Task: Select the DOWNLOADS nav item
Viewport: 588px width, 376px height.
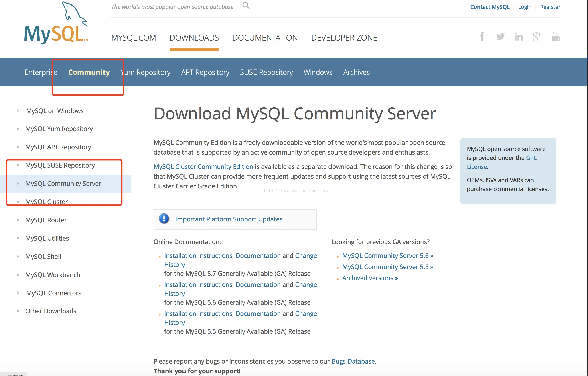Action: [x=194, y=38]
